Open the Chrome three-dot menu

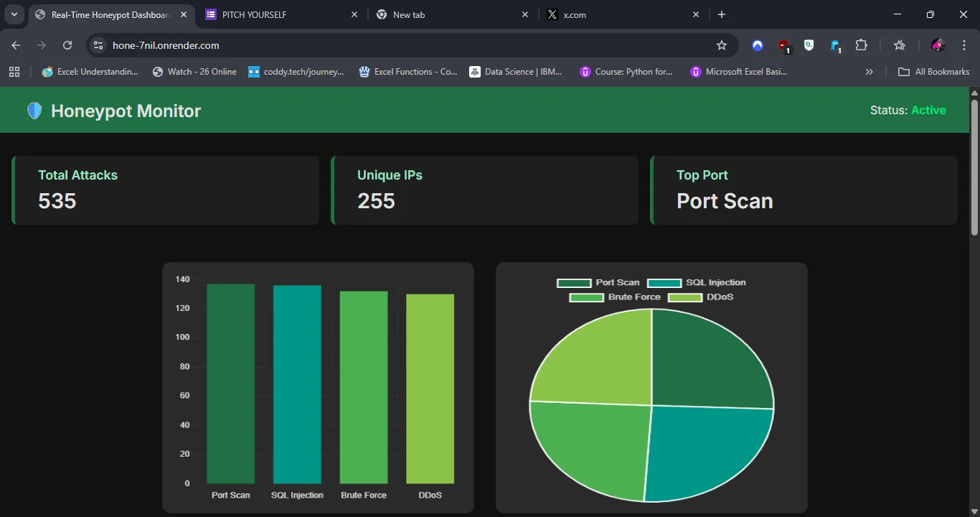pos(964,45)
